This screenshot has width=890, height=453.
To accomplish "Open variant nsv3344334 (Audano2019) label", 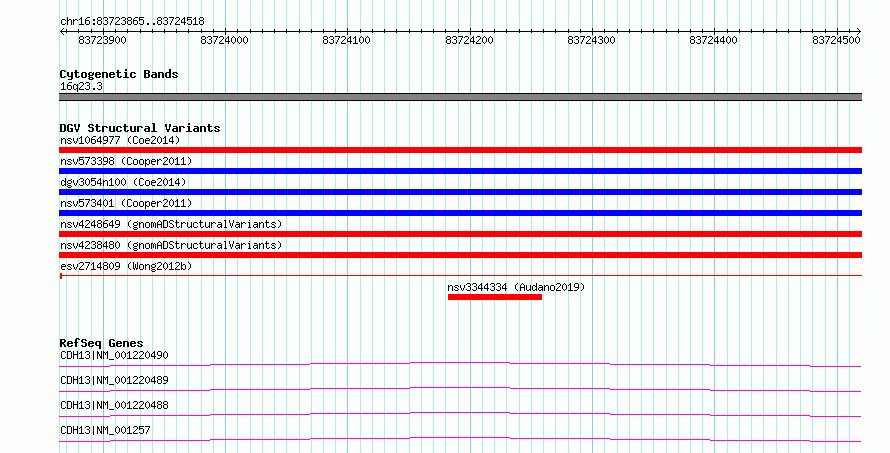I will click(516, 287).
